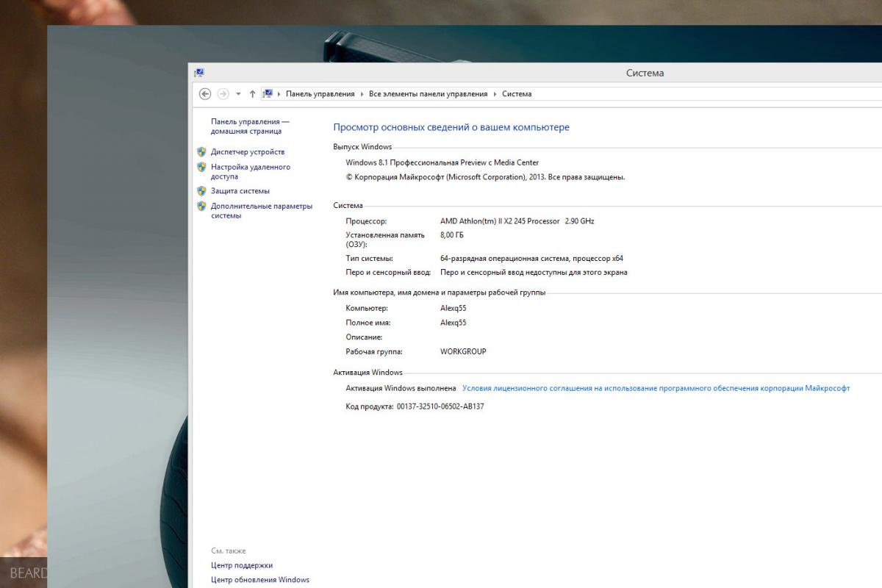Click 'Активация Windows выполнена' status text
The image size is (882, 588).
tap(401, 388)
